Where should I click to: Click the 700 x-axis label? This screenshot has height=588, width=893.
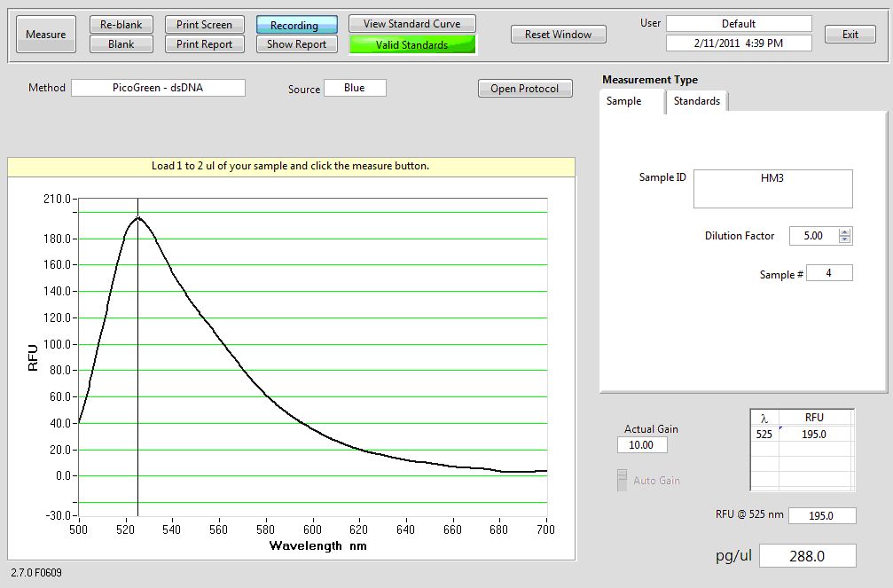click(x=545, y=529)
